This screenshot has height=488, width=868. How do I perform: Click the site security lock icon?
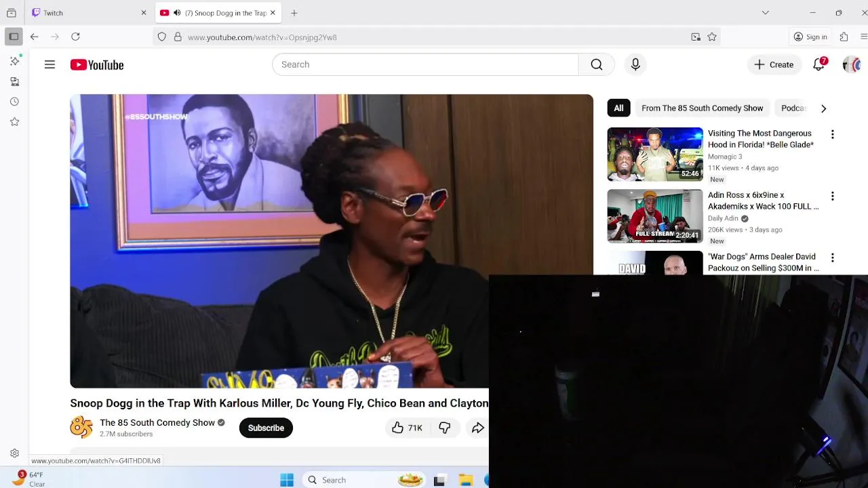pyautogui.click(x=178, y=37)
